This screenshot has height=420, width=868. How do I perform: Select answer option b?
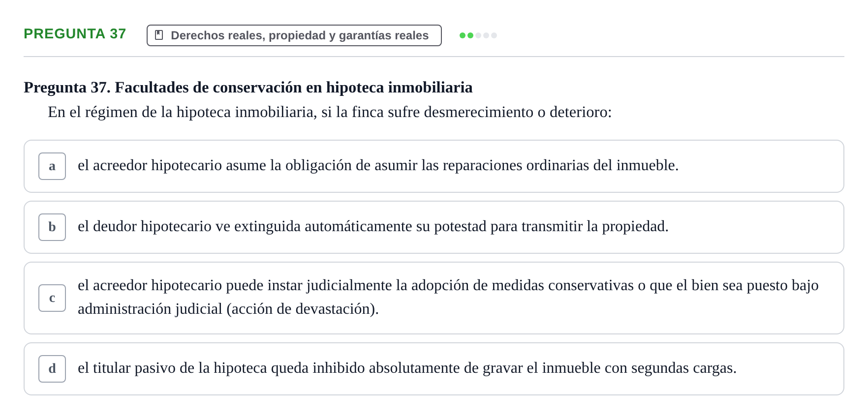(434, 227)
